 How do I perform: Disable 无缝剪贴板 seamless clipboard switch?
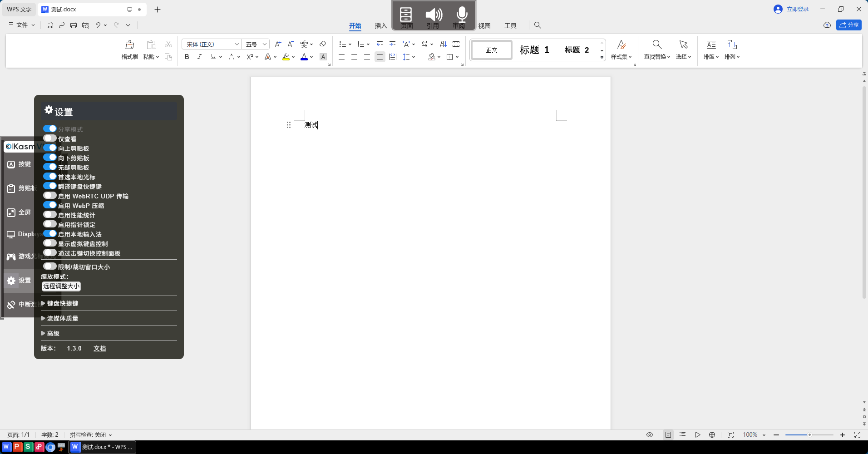(50, 167)
